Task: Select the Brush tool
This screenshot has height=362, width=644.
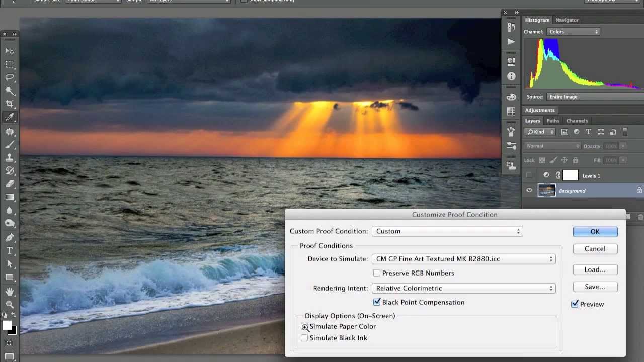Action: point(10,145)
